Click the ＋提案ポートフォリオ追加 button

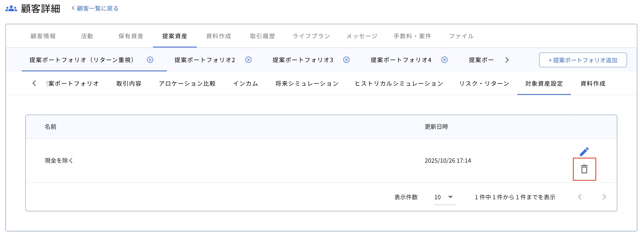583,60
